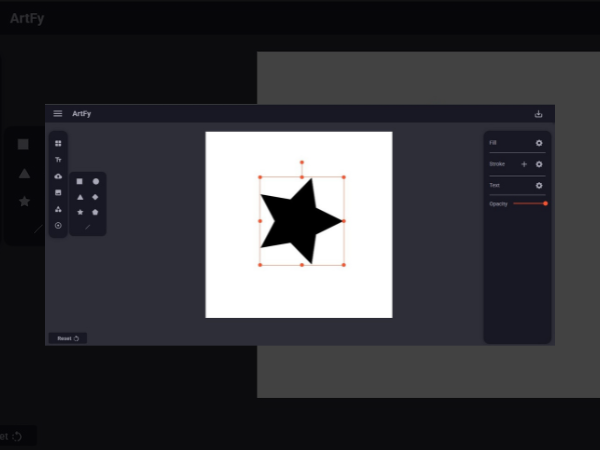Click the plus icon beside Stroke
Viewport: 600px width, 450px height.
pyautogui.click(x=524, y=164)
